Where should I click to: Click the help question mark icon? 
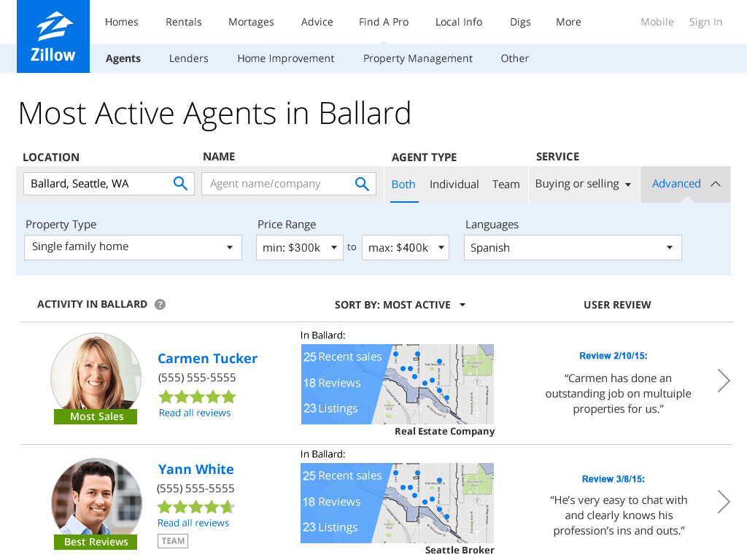160,304
